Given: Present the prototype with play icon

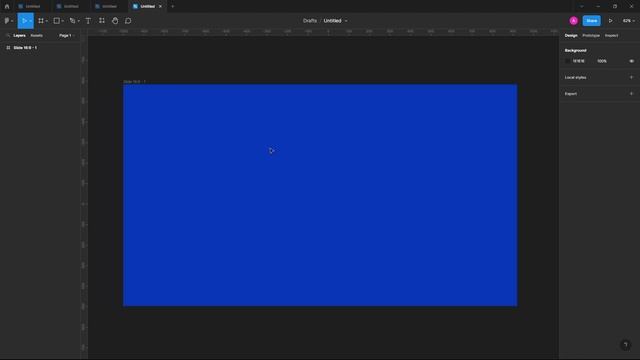Looking at the screenshot, I should pos(611,21).
